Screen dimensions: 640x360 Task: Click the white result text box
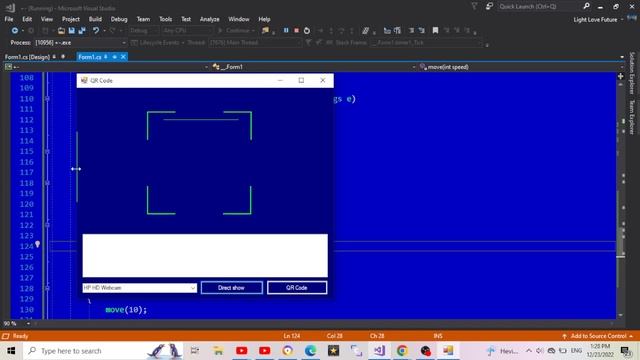point(205,256)
